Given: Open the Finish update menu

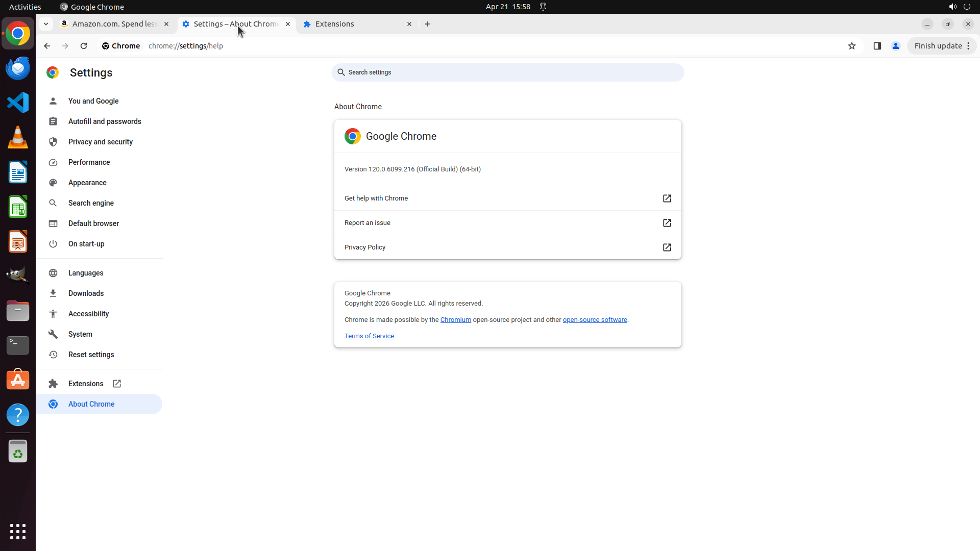Looking at the screenshot, I should (941, 46).
